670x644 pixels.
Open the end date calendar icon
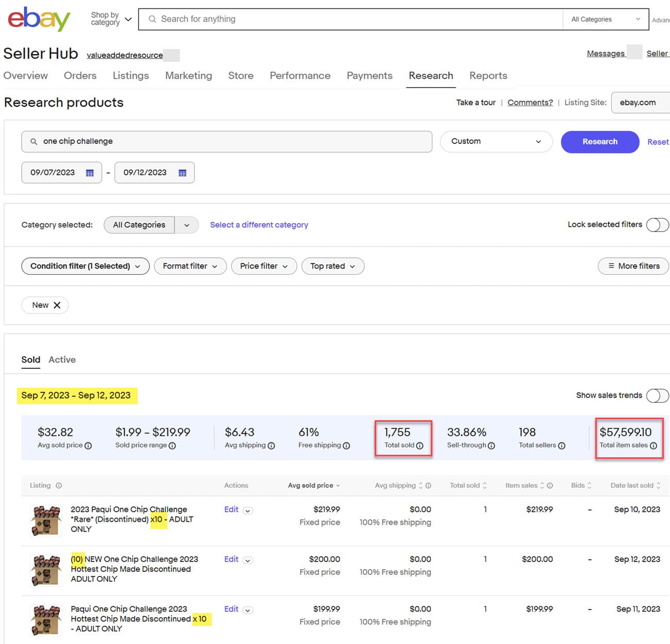tap(182, 173)
